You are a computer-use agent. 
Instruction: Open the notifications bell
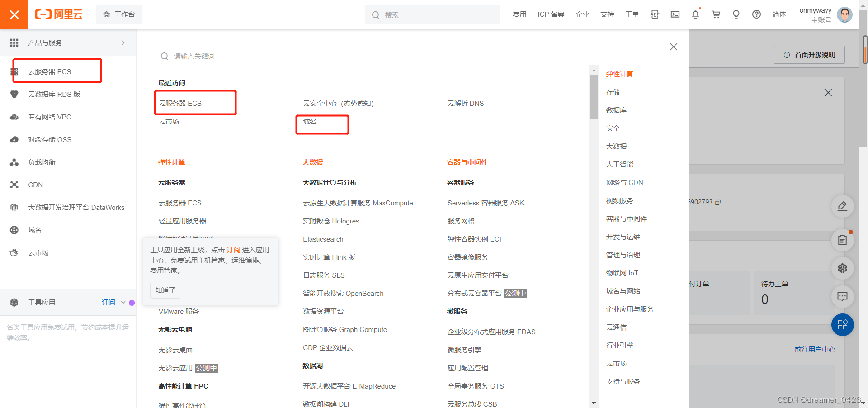[695, 14]
